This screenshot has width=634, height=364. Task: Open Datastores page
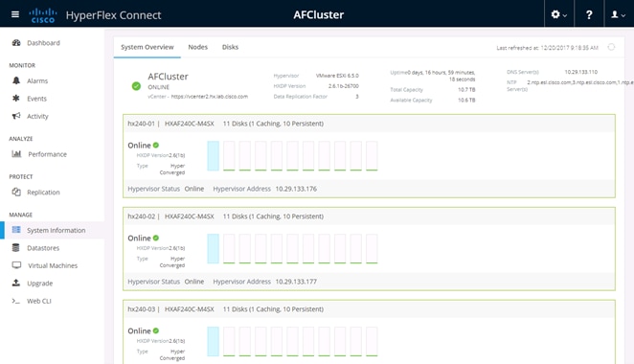click(x=43, y=248)
